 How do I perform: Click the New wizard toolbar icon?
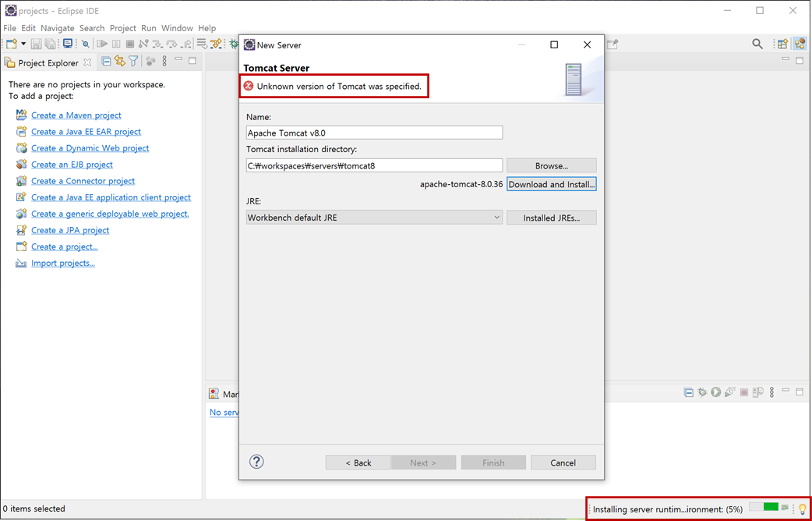pyautogui.click(x=12, y=44)
